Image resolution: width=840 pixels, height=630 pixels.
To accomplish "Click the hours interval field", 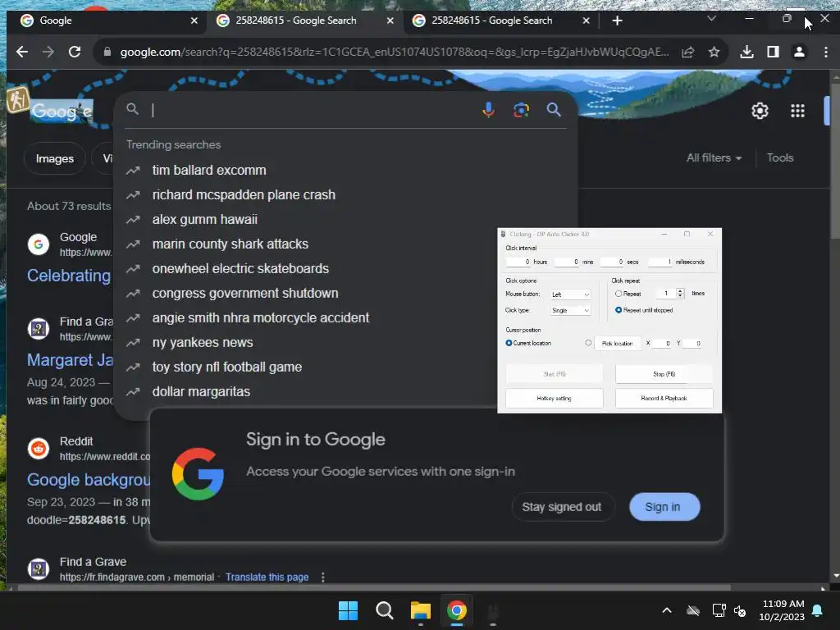I will pyautogui.click(x=518, y=262).
